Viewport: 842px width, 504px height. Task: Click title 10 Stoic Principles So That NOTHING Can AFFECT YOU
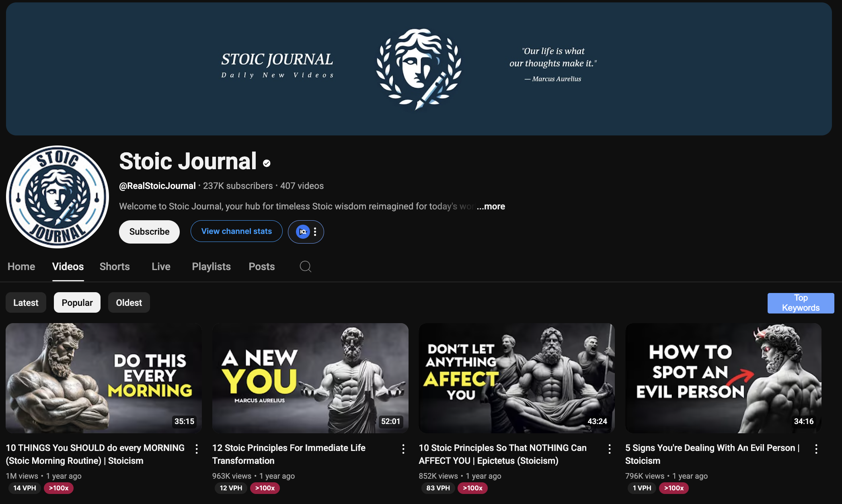click(x=503, y=454)
